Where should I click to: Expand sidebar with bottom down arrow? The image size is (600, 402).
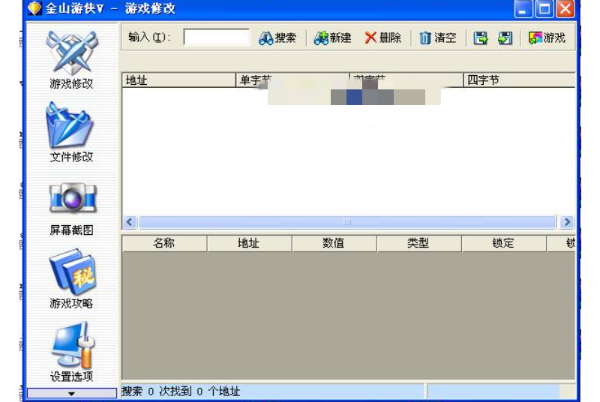coord(72,393)
